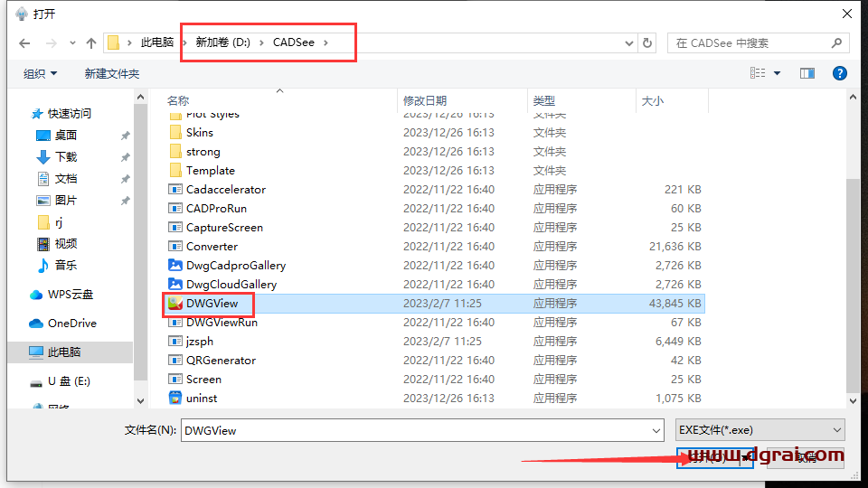Screen dimensions: 868x488
Task: Select the Template folder icon
Action: point(175,171)
